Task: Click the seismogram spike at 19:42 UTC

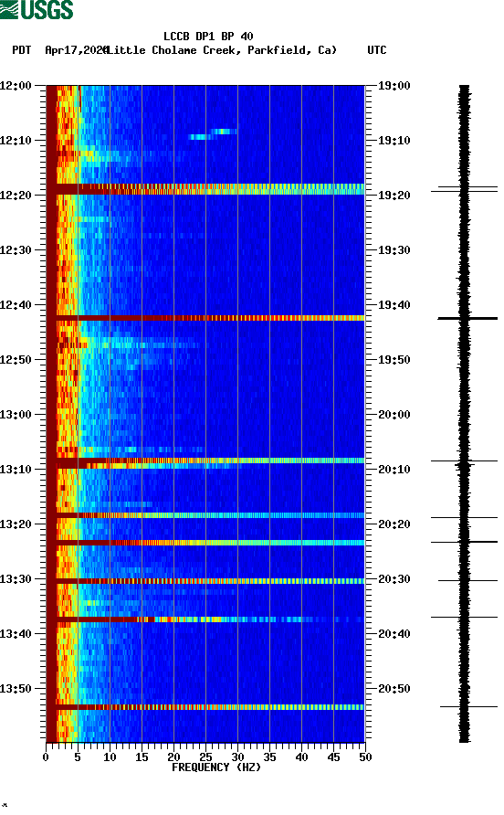Action: click(467, 318)
